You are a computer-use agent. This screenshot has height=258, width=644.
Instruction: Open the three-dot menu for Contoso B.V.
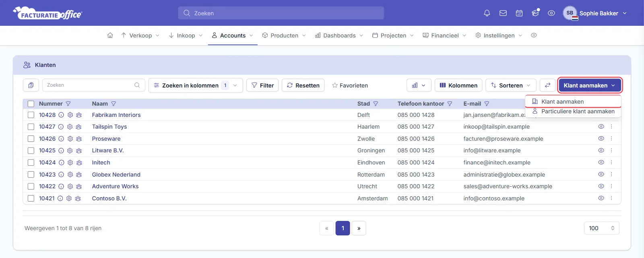611,198
